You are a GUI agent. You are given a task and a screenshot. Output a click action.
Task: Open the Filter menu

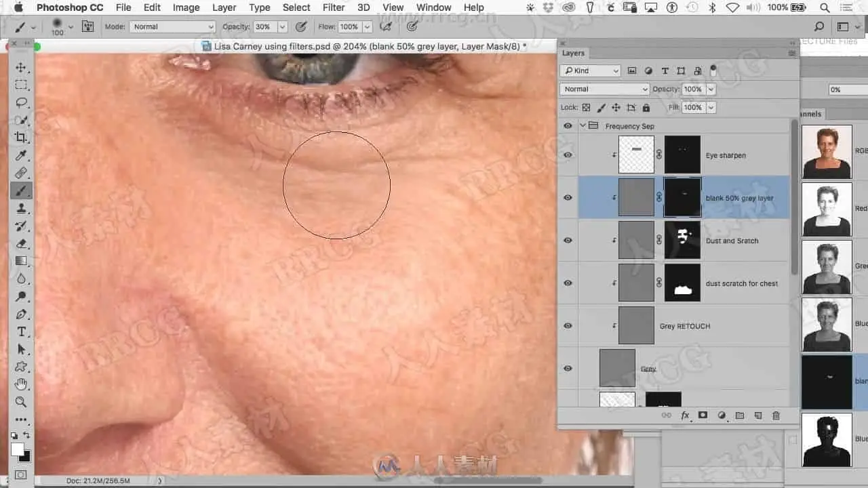pyautogui.click(x=333, y=7)
